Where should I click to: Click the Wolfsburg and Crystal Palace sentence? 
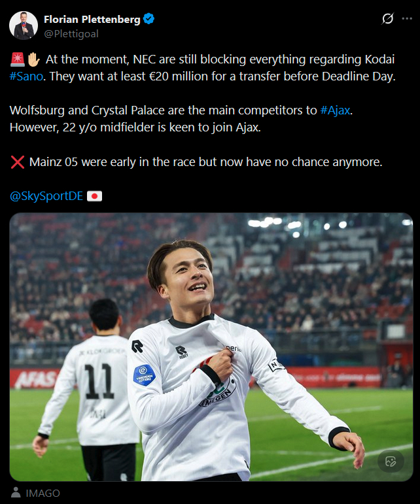tap(181, 110)
